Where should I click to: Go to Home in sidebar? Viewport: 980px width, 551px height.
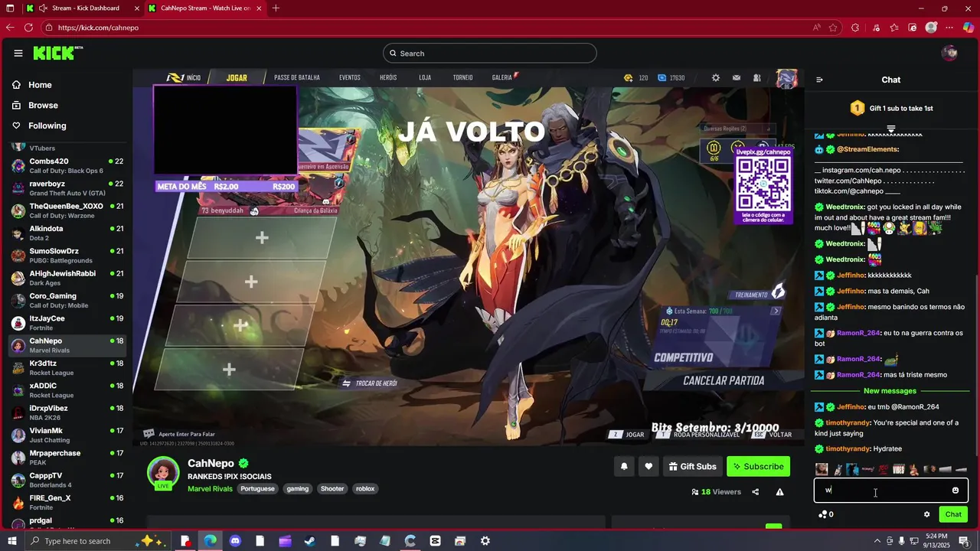40,85
